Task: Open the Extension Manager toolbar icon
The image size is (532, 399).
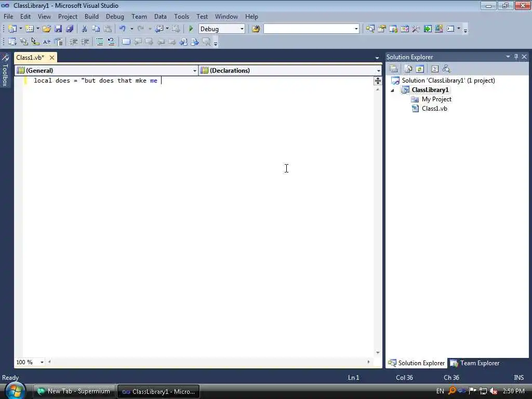Action: pyautogui.click(x=438, y=29)
